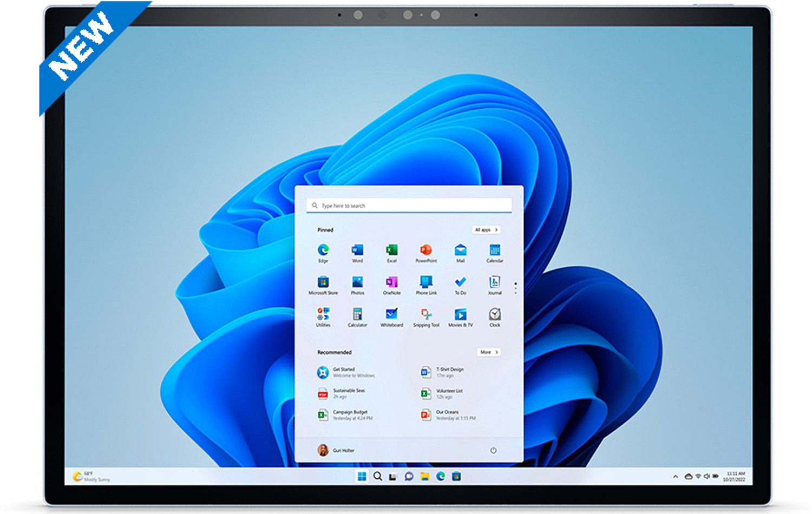Open the Calculator app
812x514 pixels.
click(x=357, y=315)
